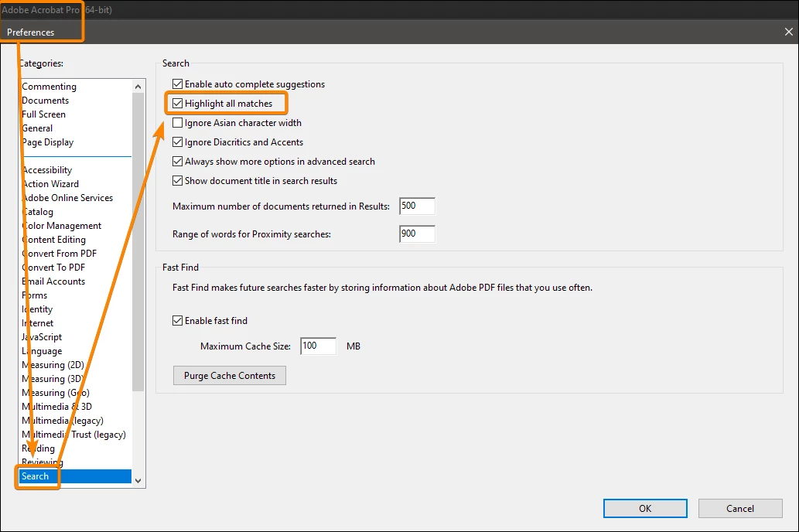The height and width of the screenshot is (532, 799).
Task: Select Multimedia & 3D category
Action: click(56, 407)
